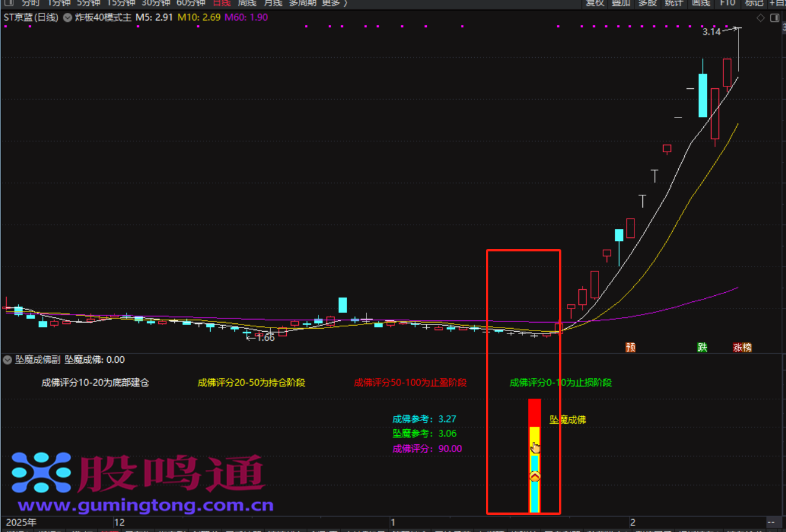The height and width of the screenshot is (532, 786).
Task: Click the 股鸣通 blue logo icon
Action: click(x=41, y=473)
